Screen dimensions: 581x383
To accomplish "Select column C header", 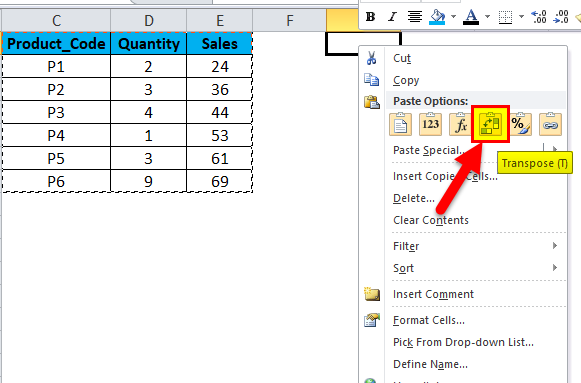I will click(x=56, y=20).
